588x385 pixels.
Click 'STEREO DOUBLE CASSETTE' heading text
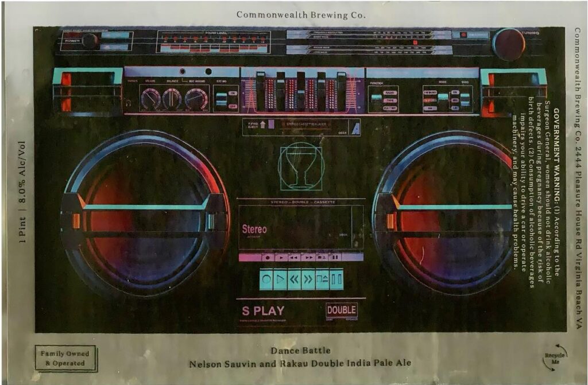tap(303, 202)
